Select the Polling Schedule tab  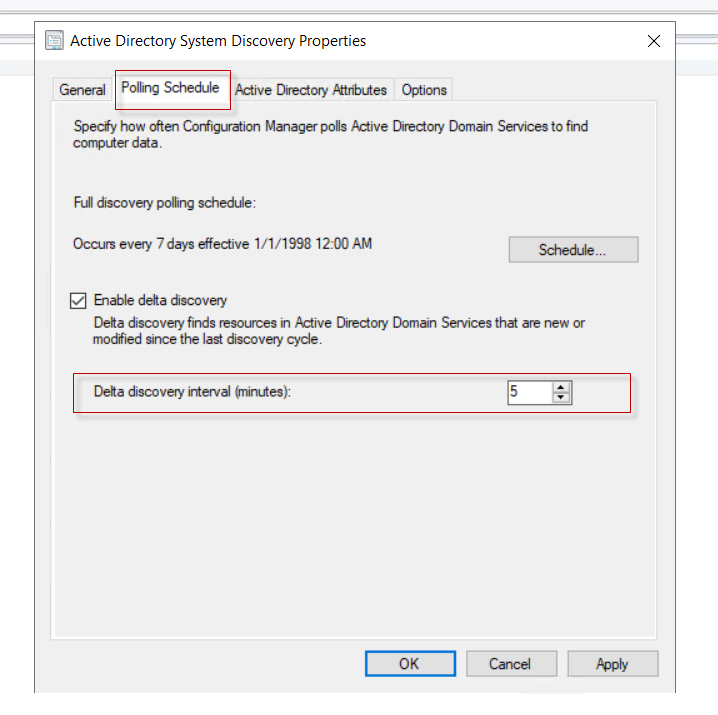(x=170, y=88)
